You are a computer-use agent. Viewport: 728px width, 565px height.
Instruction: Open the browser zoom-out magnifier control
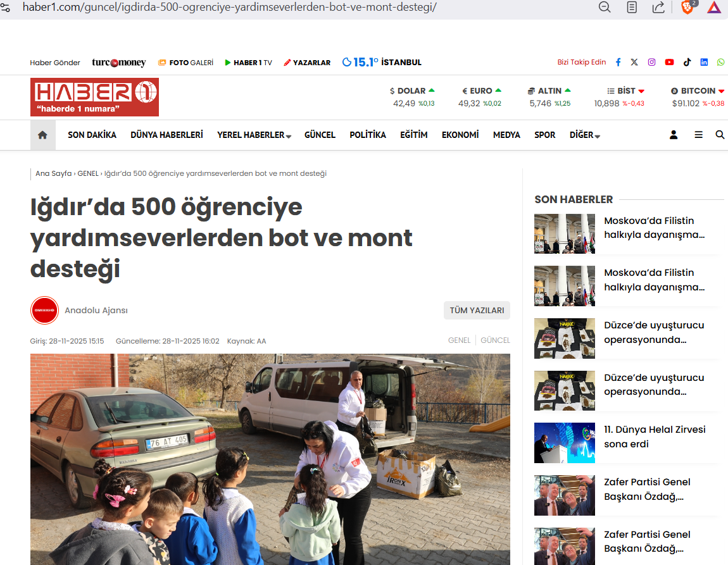click(x=605, y=8)
